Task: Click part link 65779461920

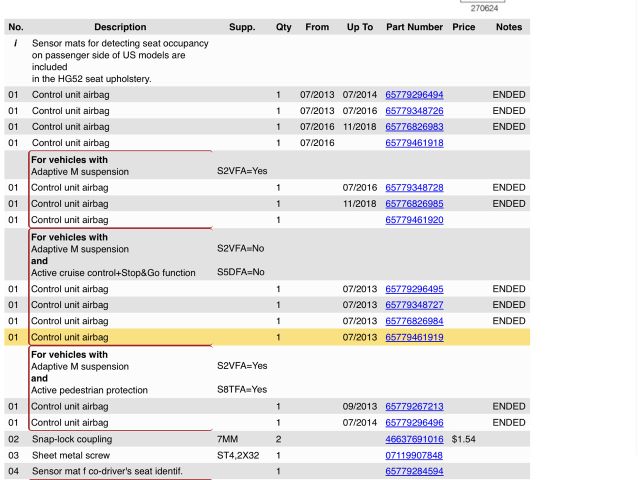Action: pos(414,220)
